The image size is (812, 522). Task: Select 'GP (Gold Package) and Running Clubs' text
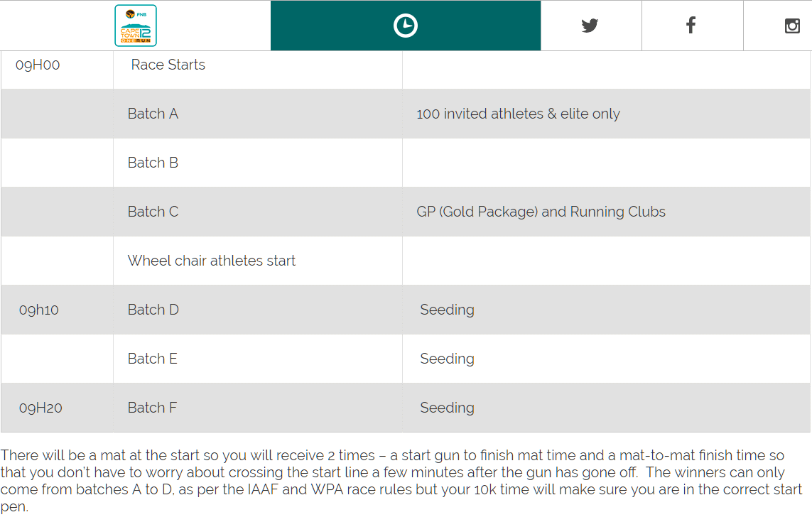click(541, 212)
